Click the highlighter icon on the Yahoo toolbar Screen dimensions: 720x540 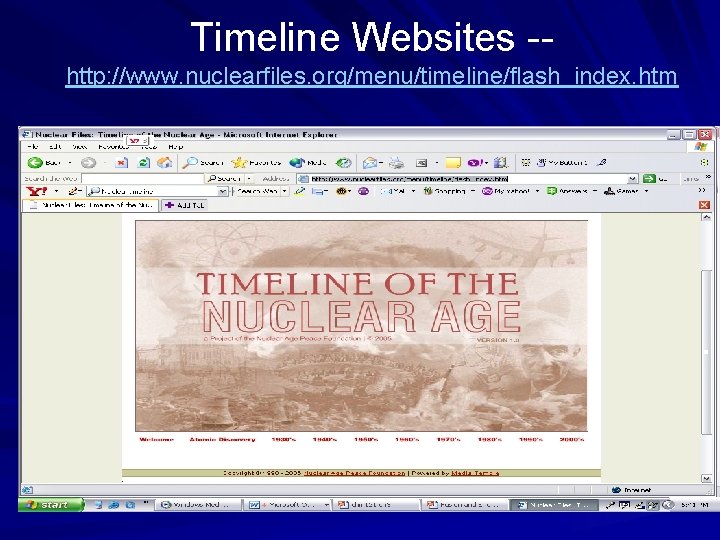click(x=300, y=191)
